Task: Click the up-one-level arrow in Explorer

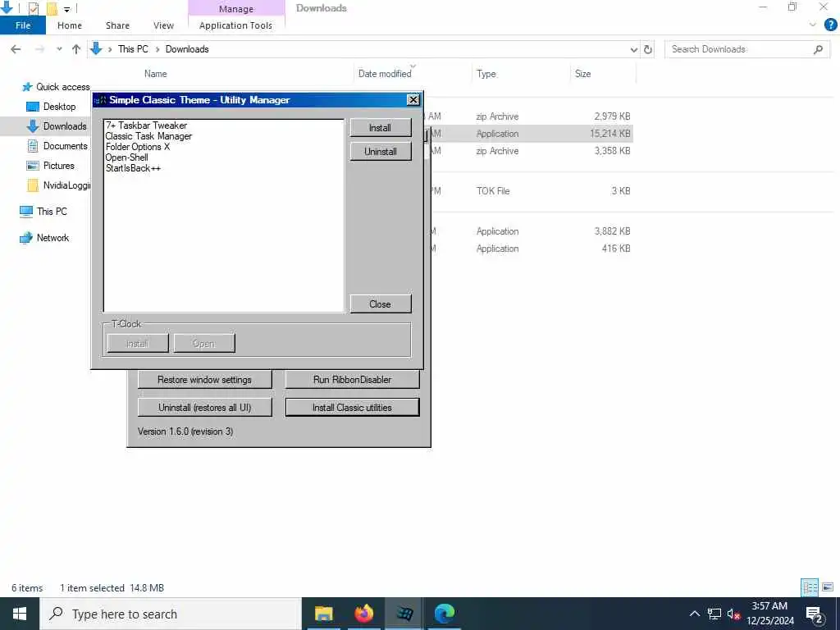Action: (x=76, y=49)
